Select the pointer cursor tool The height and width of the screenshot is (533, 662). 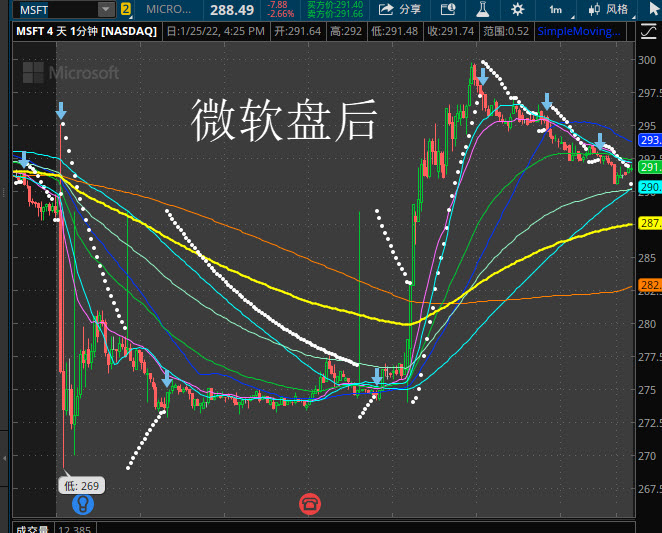(x=654, y=9)
